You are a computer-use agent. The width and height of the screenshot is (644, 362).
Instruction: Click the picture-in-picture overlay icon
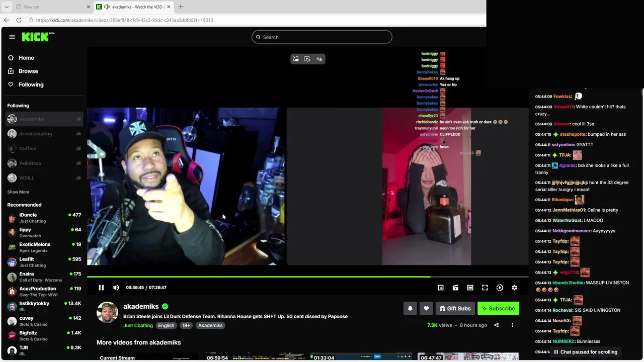coord(296,59)
